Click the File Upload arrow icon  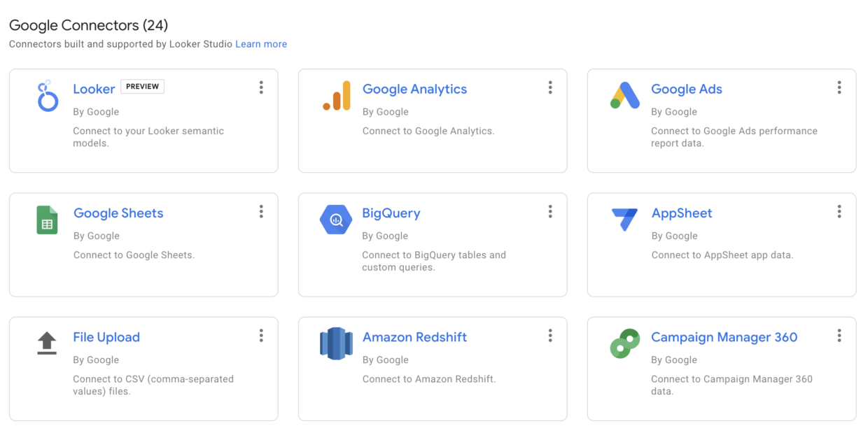(x=46, y=341)
